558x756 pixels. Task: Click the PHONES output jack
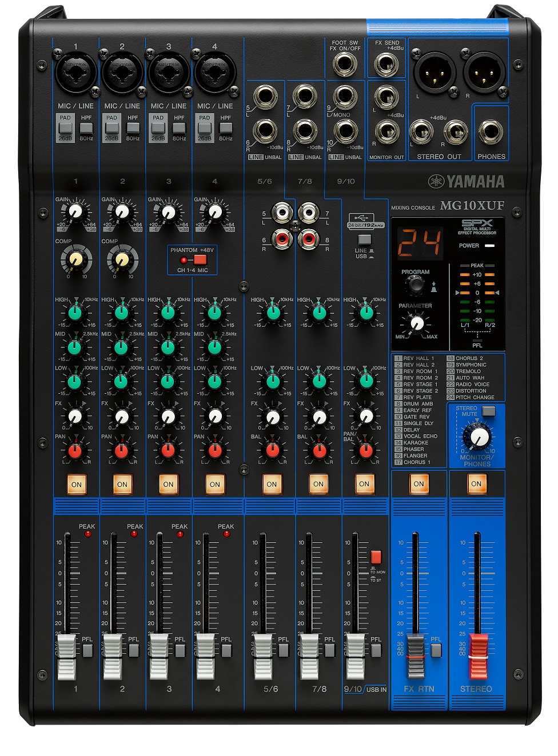[x=491, y=132]
